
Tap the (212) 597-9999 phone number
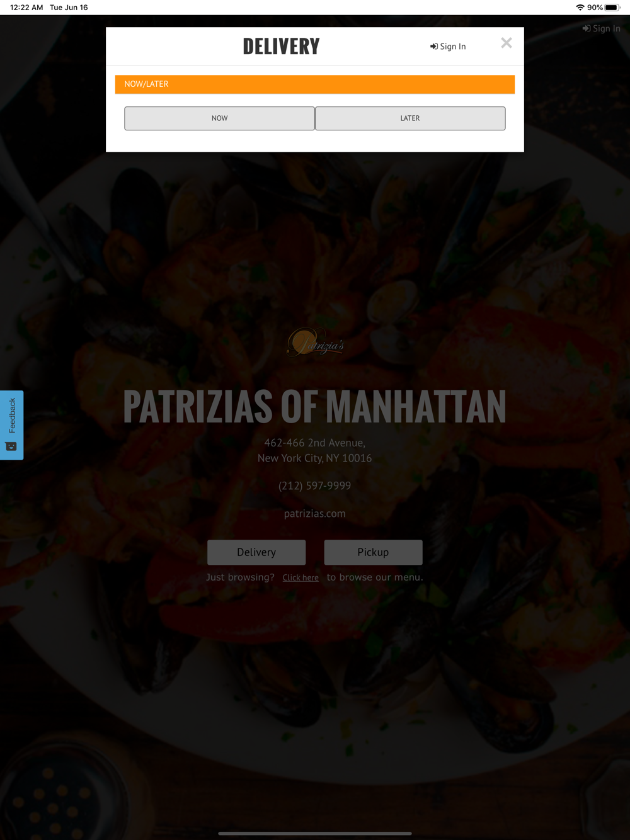click(315, 486)
